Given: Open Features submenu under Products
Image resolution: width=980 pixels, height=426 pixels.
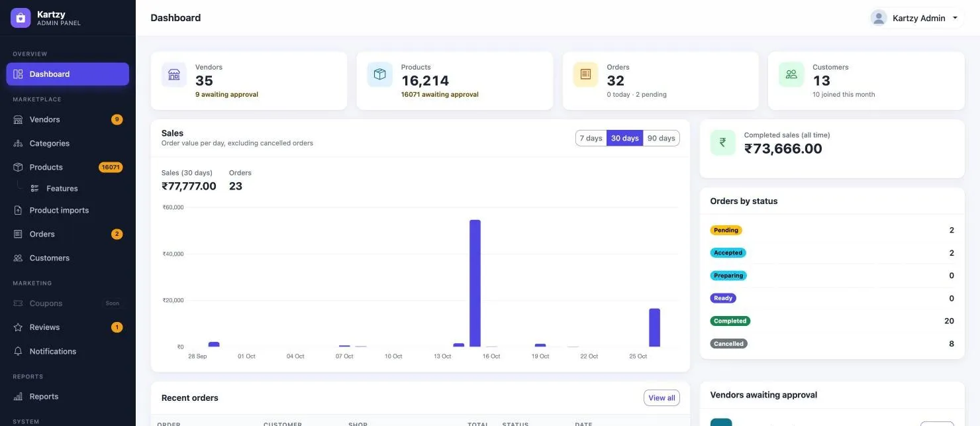Looking at the screenshot, I should click(x=76, y=189).
